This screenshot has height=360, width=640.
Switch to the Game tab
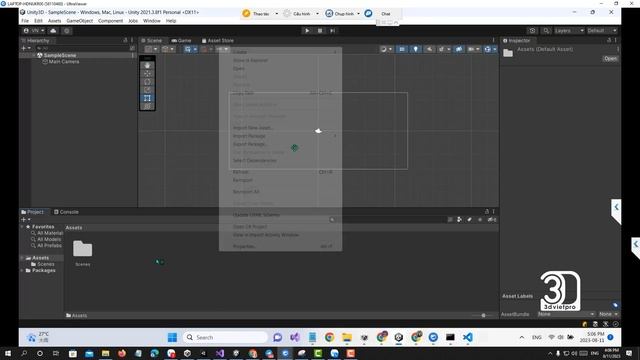pyautogui.click(x=181, y=40)
